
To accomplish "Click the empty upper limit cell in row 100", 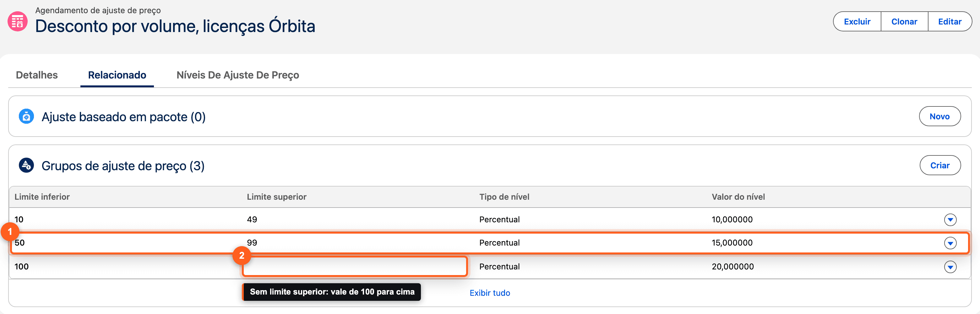I will coord(355,267).
